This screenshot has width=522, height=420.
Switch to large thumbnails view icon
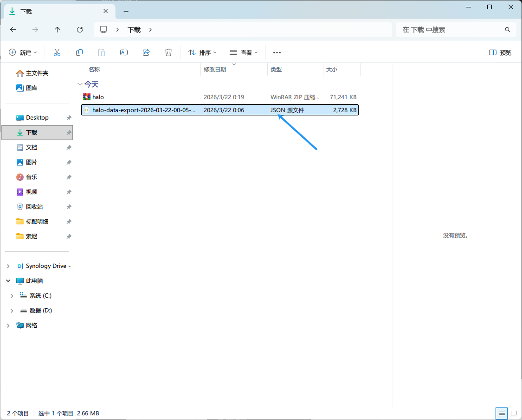coord(514,413)
